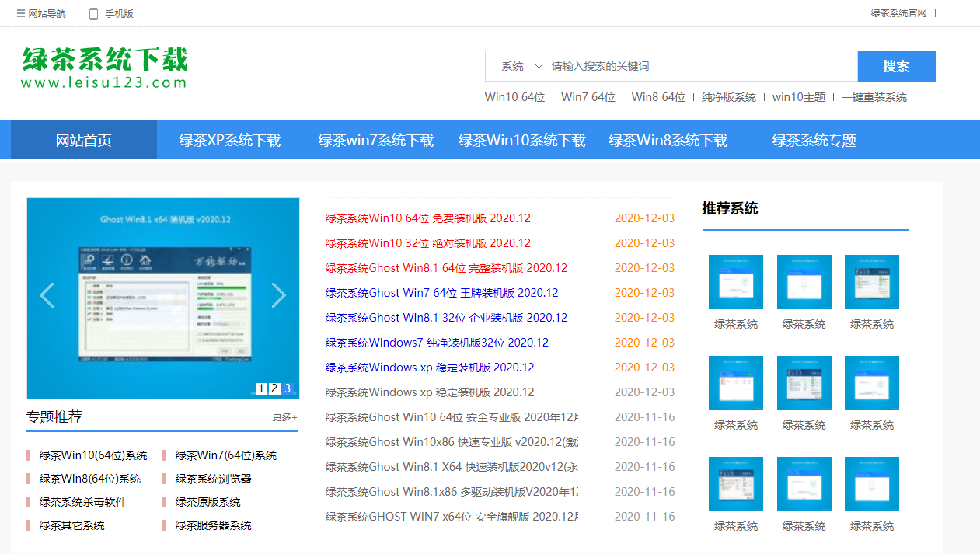Select carousel slide indicator 3
The height and width of the screenshot is (554, 980).
tap(288, 388)
